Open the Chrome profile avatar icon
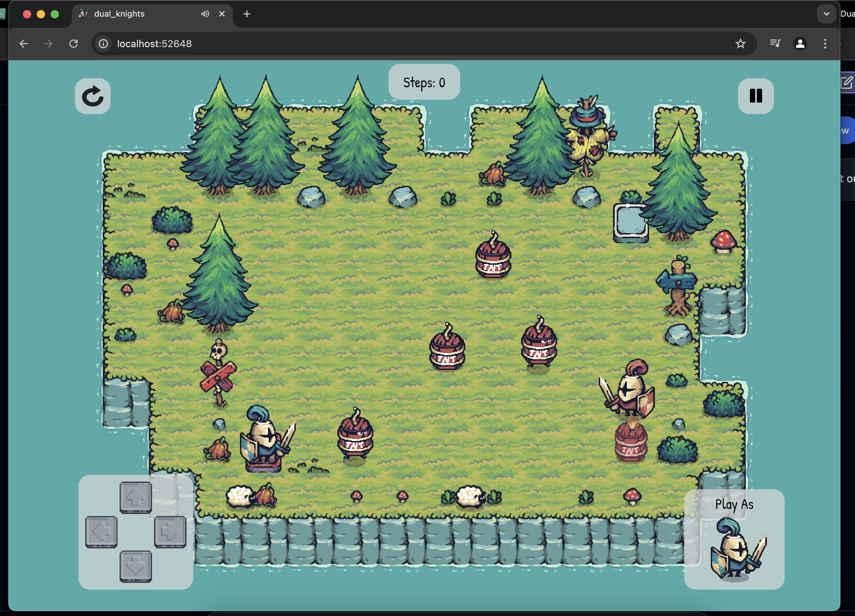The width and height of the screenshot is (855, 616). coord(800,44)
